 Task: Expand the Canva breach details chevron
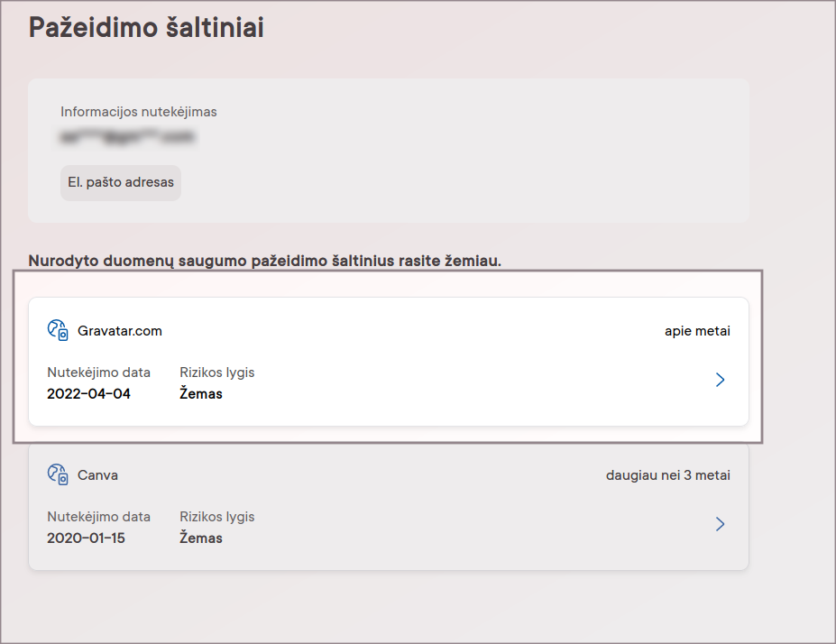click(x=720, y=524)
